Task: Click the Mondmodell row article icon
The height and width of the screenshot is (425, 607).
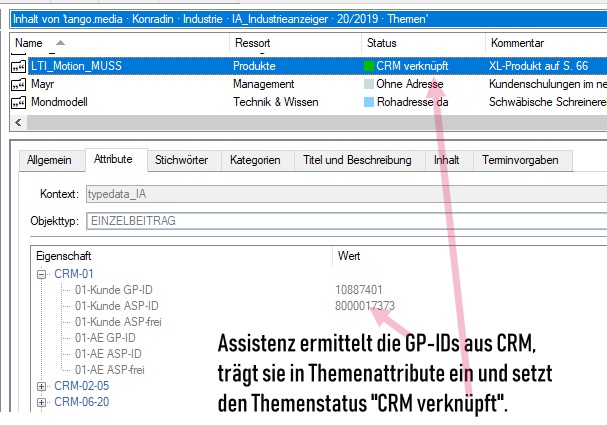Action: coord(18,102)
